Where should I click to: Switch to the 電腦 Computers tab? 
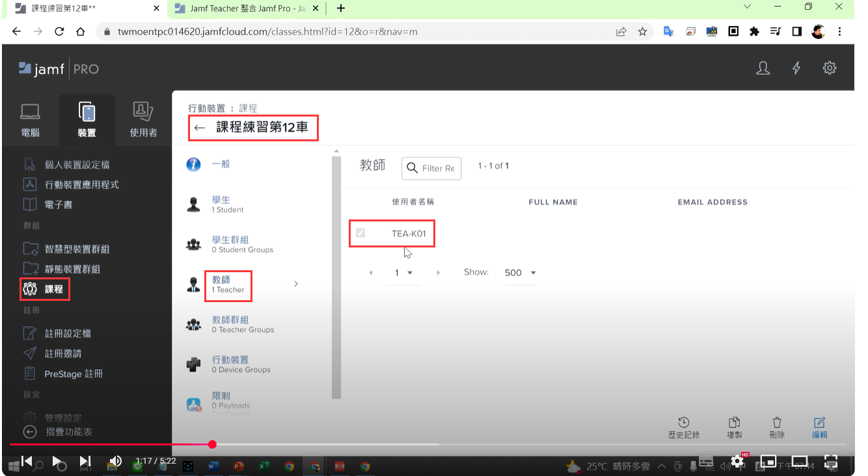pyautogui.click(x=30, y=120)
